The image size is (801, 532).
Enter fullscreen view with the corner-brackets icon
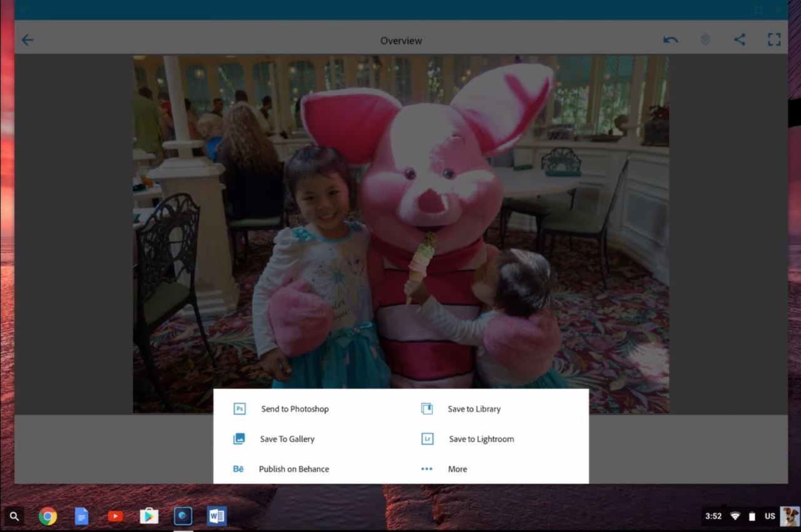(x=774, y=40)
